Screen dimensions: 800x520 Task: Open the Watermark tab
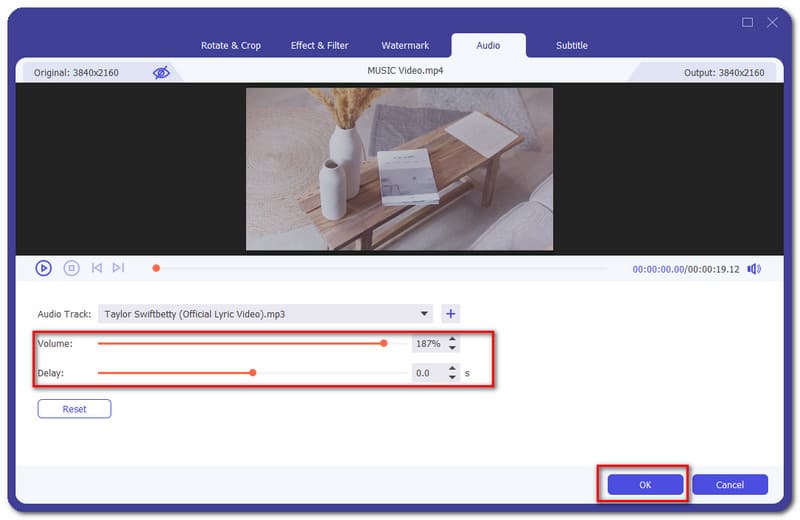pos(405,45)
